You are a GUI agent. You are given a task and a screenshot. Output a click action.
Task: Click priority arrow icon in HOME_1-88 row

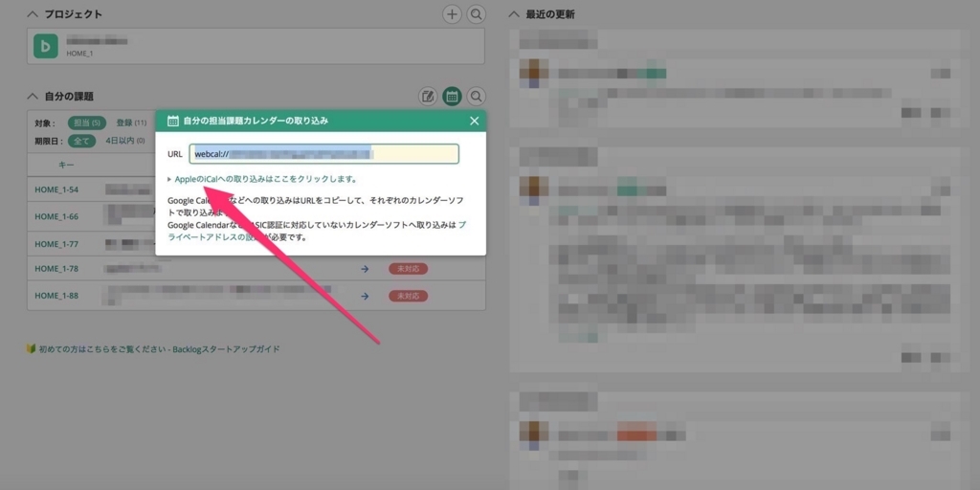(365, 296)
